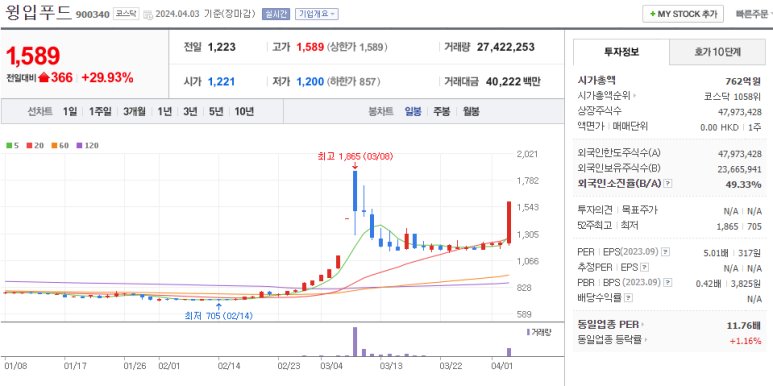Select the 월봉 candlestick chart
Viewport: 773px width, 386px height.
tap(471, 111)
